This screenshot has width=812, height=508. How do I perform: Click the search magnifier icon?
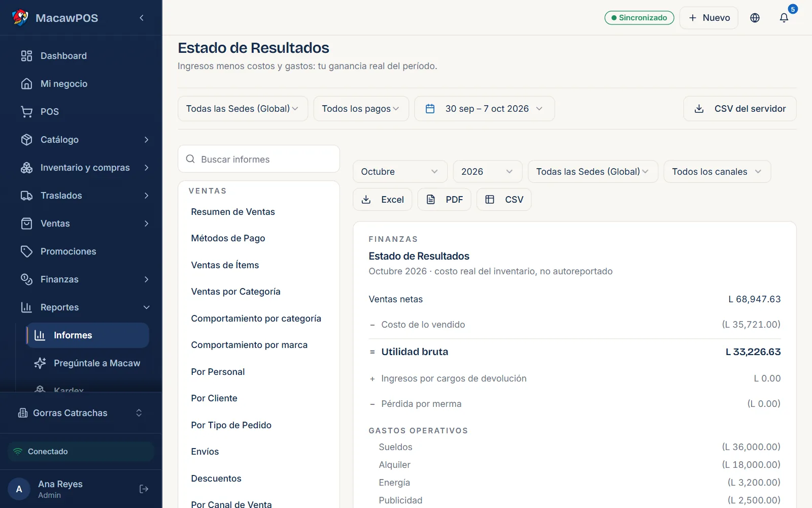coord(190,159)
